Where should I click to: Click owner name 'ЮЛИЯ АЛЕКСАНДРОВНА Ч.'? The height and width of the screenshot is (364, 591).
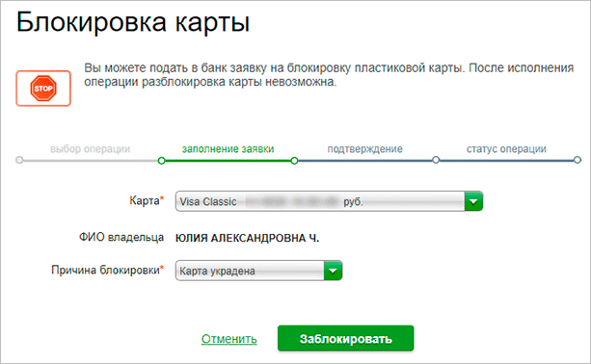pos(247,238)
